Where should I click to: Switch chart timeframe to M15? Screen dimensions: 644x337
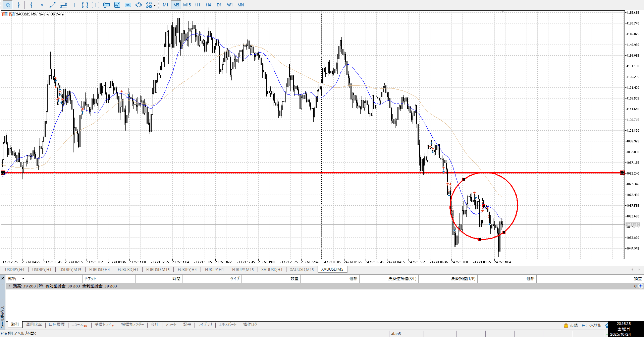point(187,5)
